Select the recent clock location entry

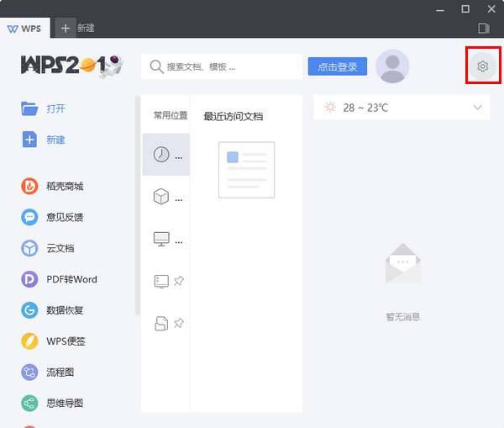165,155
